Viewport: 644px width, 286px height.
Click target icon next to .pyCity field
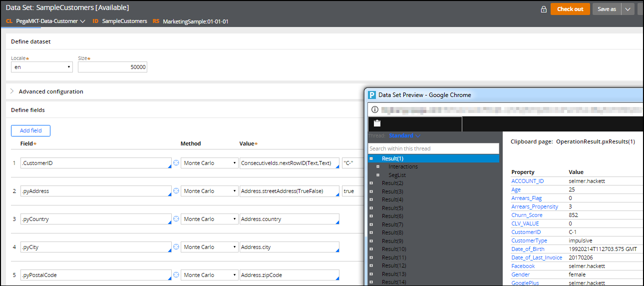click(x=176, y=247)
